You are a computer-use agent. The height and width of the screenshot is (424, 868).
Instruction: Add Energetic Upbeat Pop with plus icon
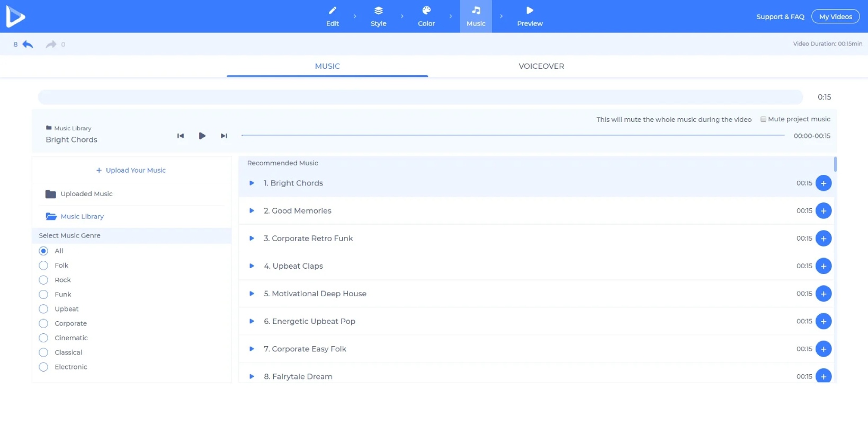pyautogui.click(x=824, y=321)
